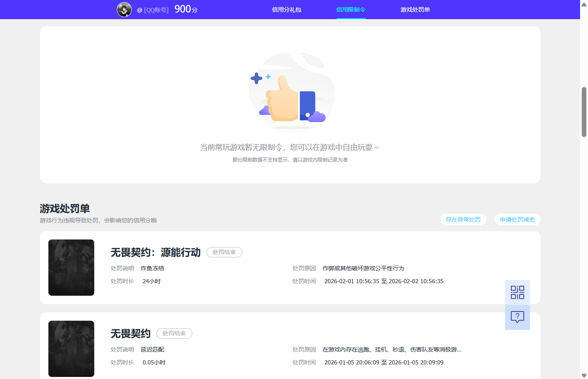
Task: Select the 处罚结束 badge beside 无畏契约
Action: [x=174, y=333]
